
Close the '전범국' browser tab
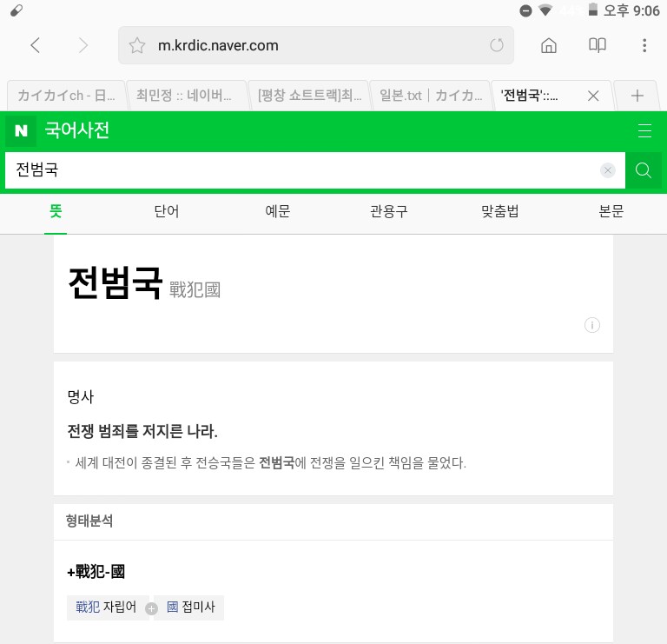594,96
